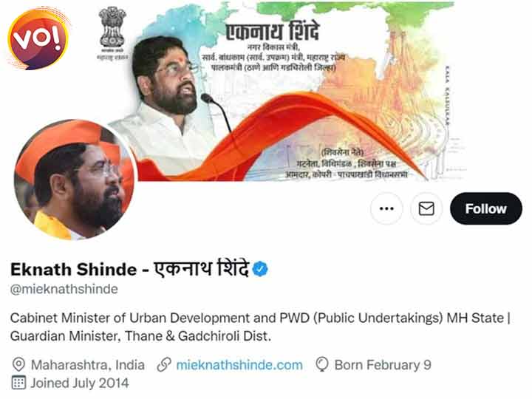
Task: Click the Joined July 2014 text
Action: (x=80, y=383)
